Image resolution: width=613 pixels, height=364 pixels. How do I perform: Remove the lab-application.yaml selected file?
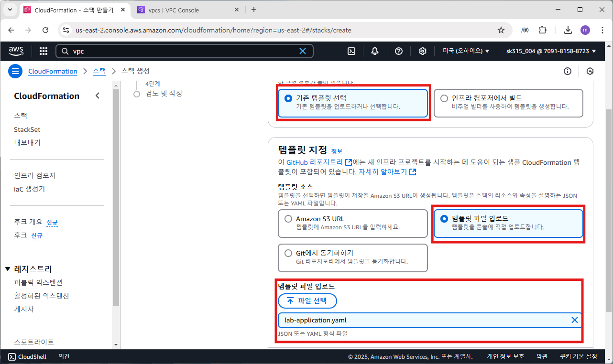[575, 320]
